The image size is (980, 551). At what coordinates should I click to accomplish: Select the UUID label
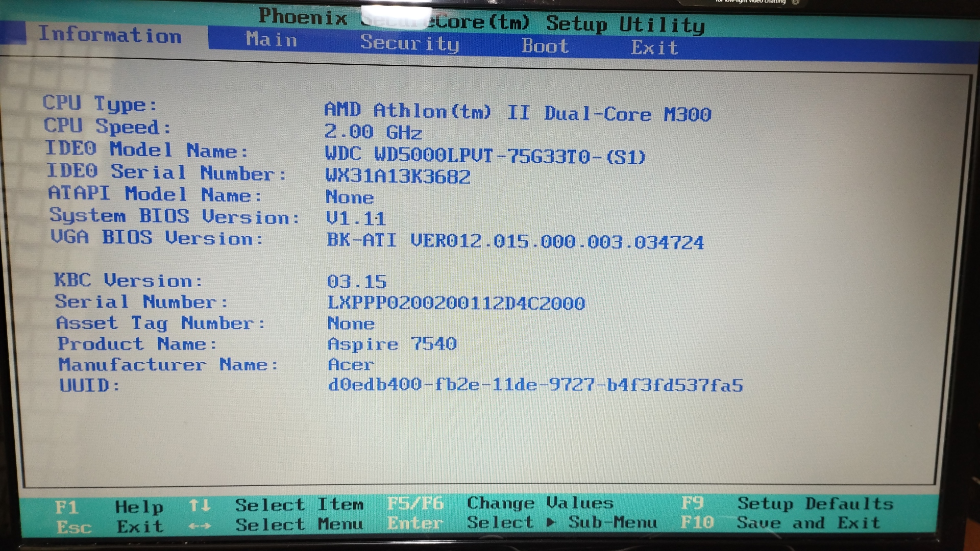(x=90, y=385)
